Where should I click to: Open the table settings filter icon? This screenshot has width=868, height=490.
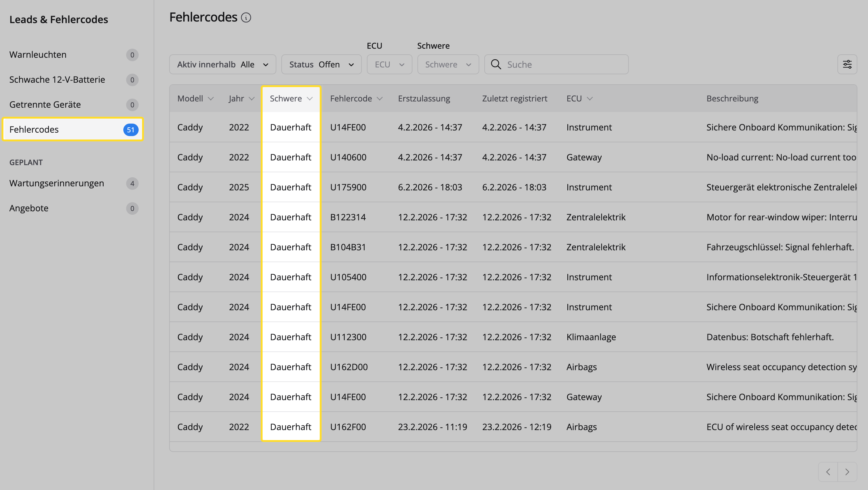847,64
